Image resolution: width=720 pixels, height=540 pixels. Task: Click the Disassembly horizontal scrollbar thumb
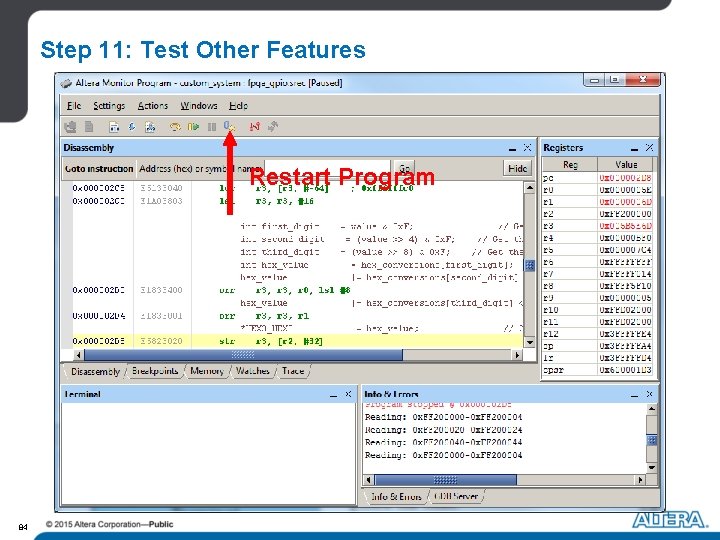coord(243,354)
